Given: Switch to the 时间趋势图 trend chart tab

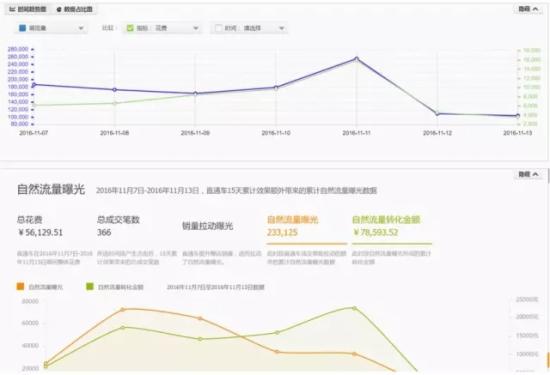Looking at the screenshot, I should pos(28,9).
